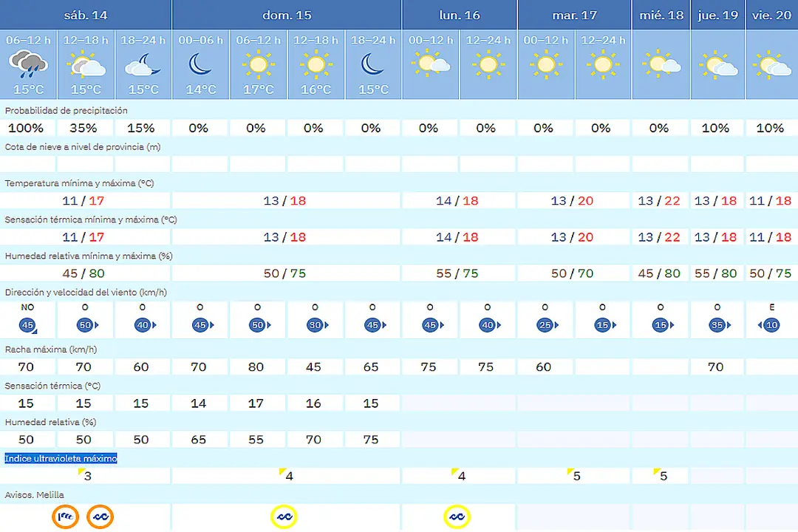The image size is (798, 532).
Task: Click 'Sensación térmica mínima y máxima (°C)' label
Action: coord(91,220)
